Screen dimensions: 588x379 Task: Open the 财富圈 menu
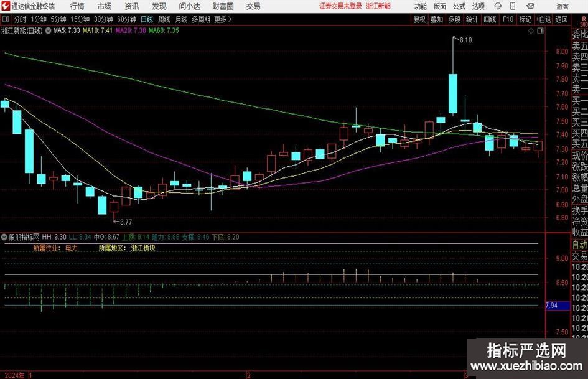(x=223, y=6)
